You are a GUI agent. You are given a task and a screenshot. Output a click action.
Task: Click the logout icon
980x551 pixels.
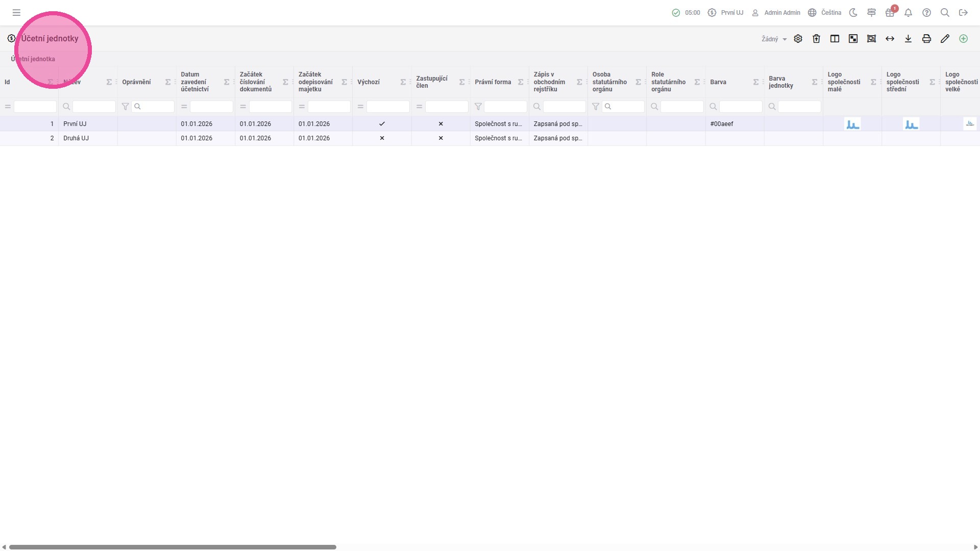[x=963, y=13]
